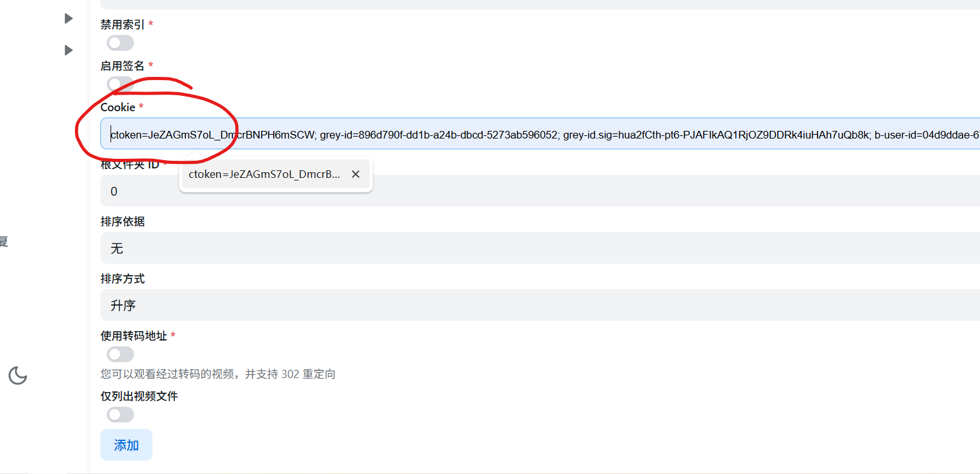Click the 使用转码地址 label text

[x=133, y=335]
